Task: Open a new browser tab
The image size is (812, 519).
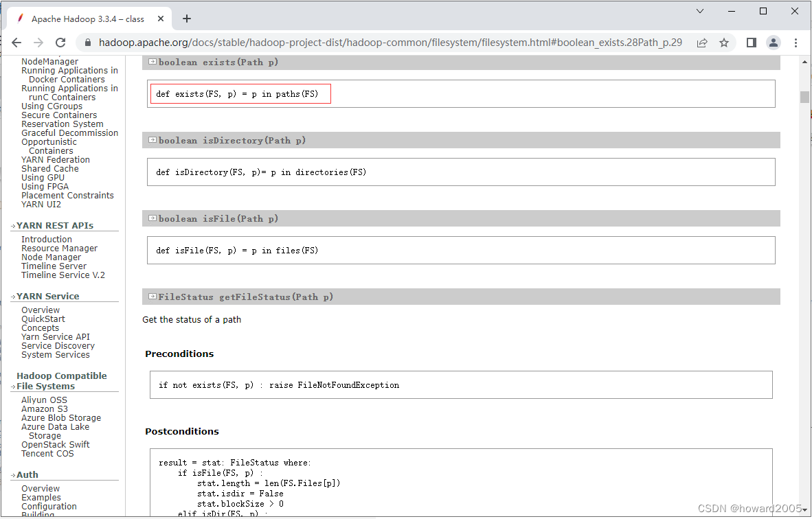Action: [187, 19]
